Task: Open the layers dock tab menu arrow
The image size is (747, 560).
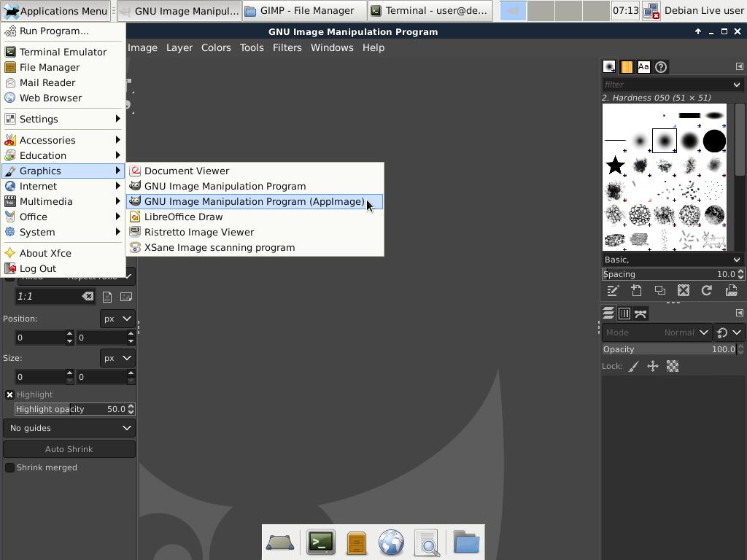Action: [x=740, y=314]
